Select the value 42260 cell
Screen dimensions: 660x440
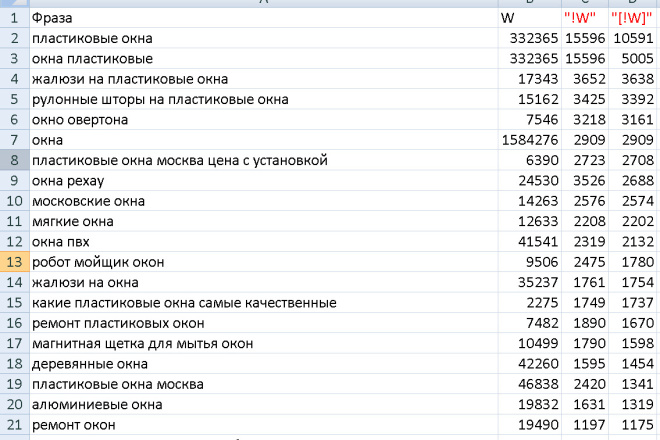530,364
